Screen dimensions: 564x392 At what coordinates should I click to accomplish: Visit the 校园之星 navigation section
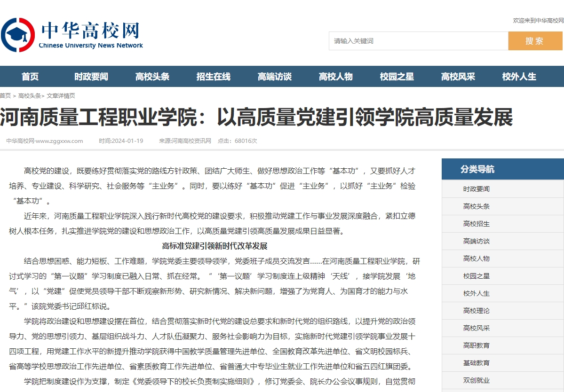click(397, 77)
